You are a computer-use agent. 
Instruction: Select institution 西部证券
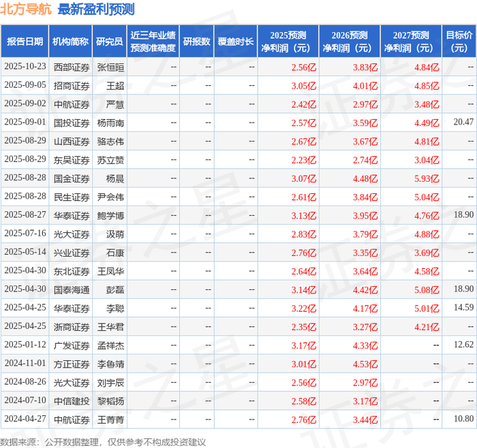(x=72, y=67)
